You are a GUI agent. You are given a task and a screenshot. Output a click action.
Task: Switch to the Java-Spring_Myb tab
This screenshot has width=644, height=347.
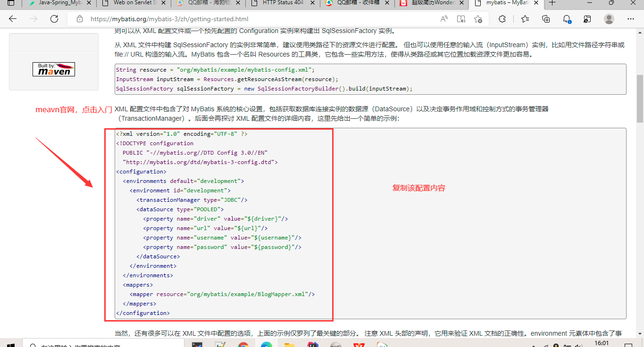click(59, 3)
